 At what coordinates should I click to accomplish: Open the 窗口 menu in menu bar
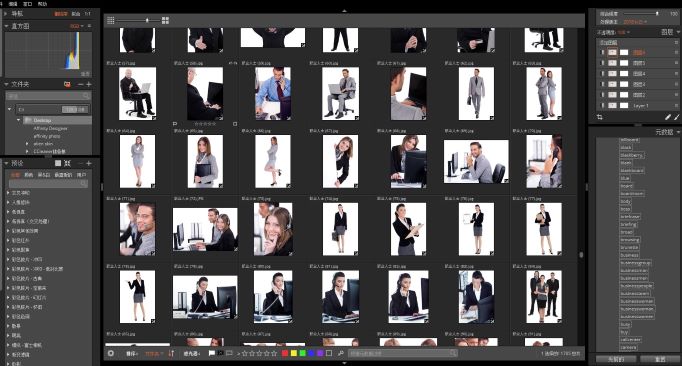[27, 3]
